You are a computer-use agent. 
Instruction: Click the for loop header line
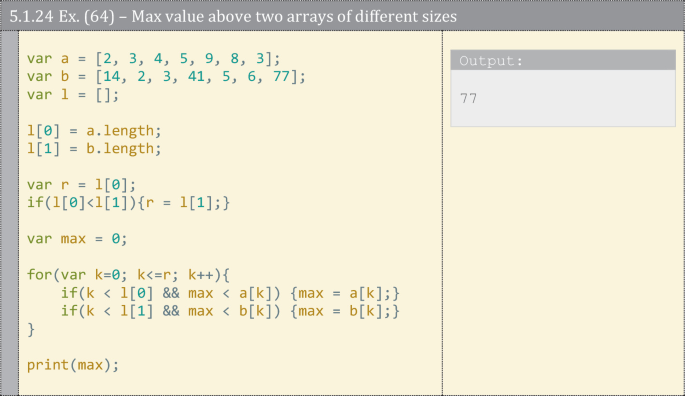pos(128,274)
